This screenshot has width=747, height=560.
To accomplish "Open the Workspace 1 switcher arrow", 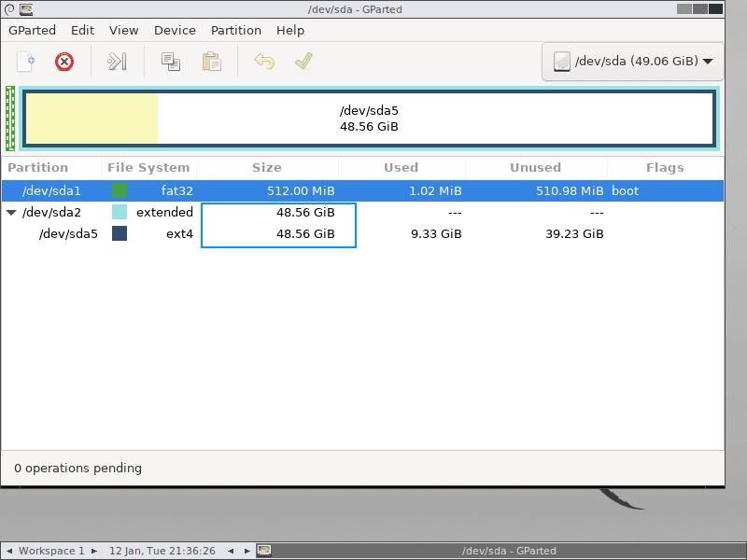I will (92, 551).
